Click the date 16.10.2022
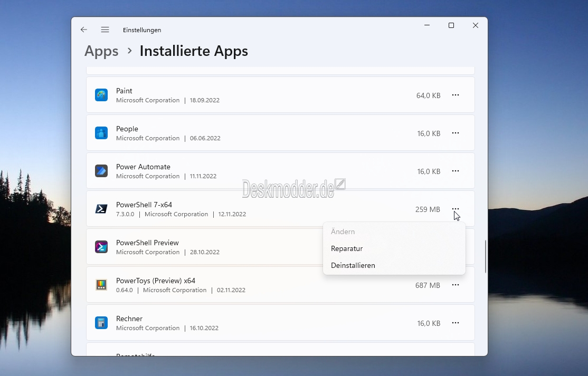Image resolution: width=588 pixels, height=376 pixels. 204,328
